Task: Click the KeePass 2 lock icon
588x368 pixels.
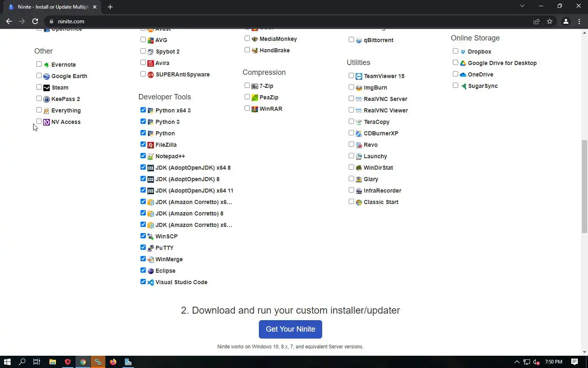Action: coord(47,99)
